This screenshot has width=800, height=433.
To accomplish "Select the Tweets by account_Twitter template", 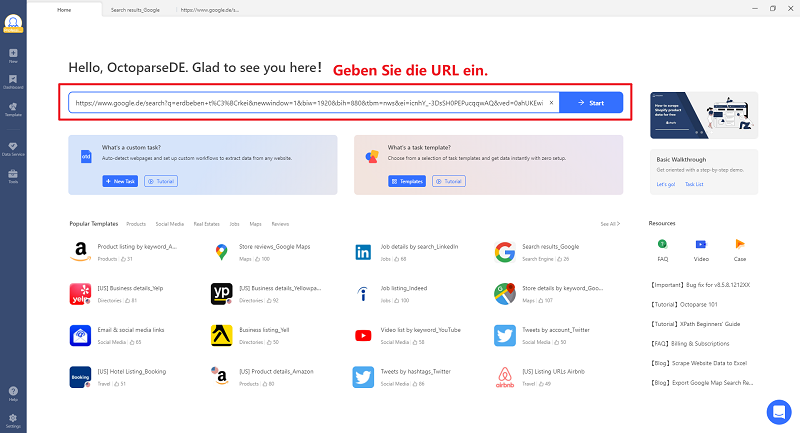I will click(x=543, y=336).
